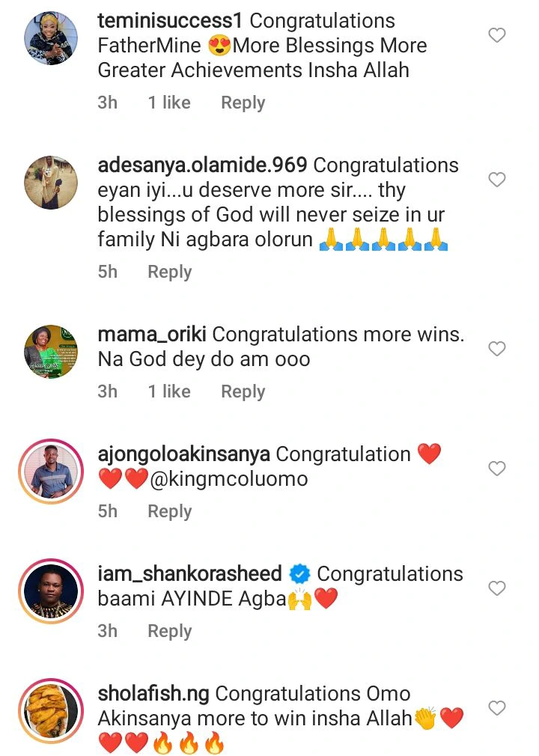The height and width of the screenshot is (756, 539).
Task: Click the verified badge next to iam_shankorasheed
Action: tap(300, 574)
